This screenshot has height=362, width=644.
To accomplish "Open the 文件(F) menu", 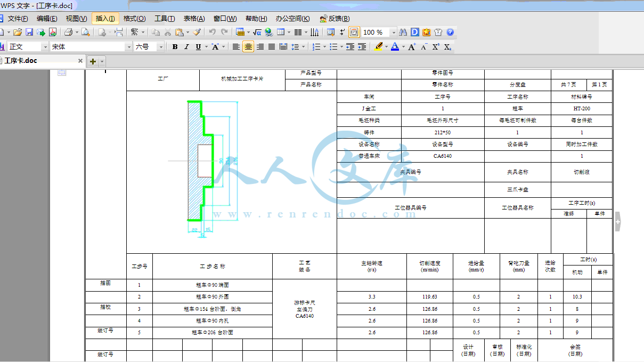I will [18, 19].
